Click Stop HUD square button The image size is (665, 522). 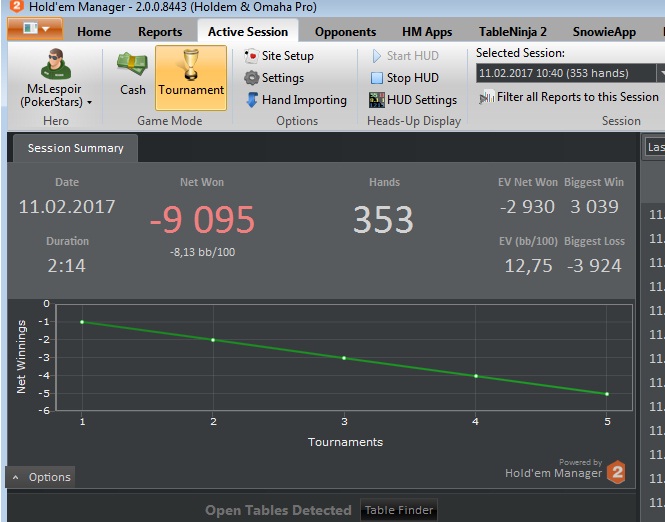[377, 78]
